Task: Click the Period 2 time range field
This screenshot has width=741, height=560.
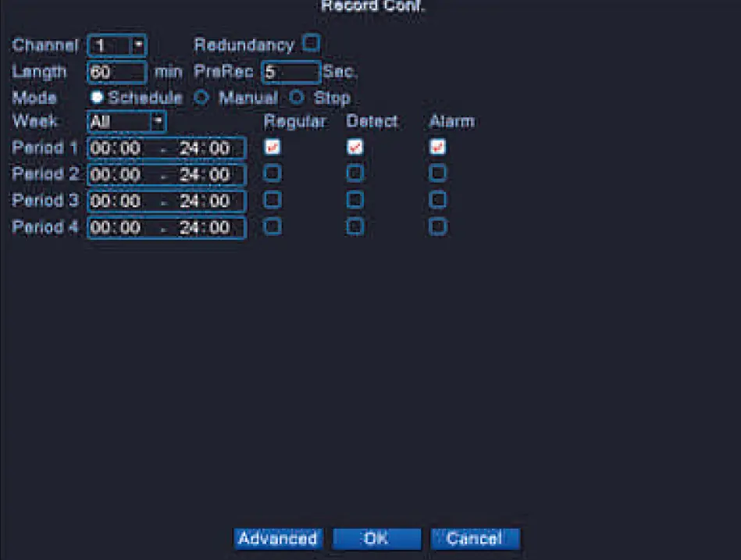Action: click(x=167, y=175)
